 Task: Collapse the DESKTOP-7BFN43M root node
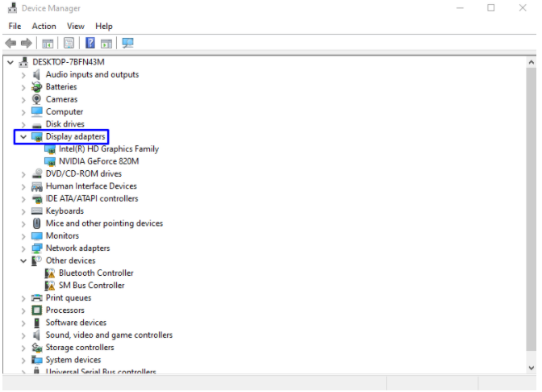10,63
